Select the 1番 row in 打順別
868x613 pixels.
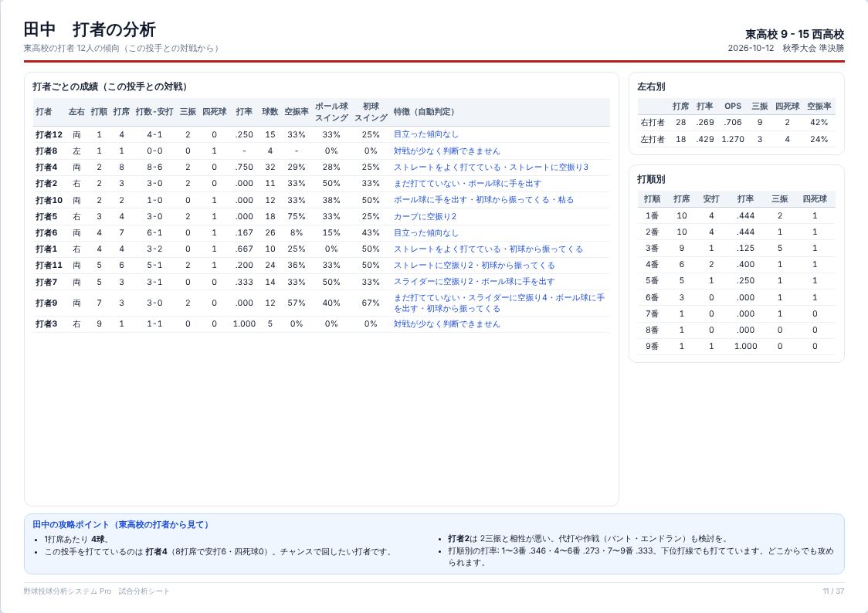click(x=736, y=215)
